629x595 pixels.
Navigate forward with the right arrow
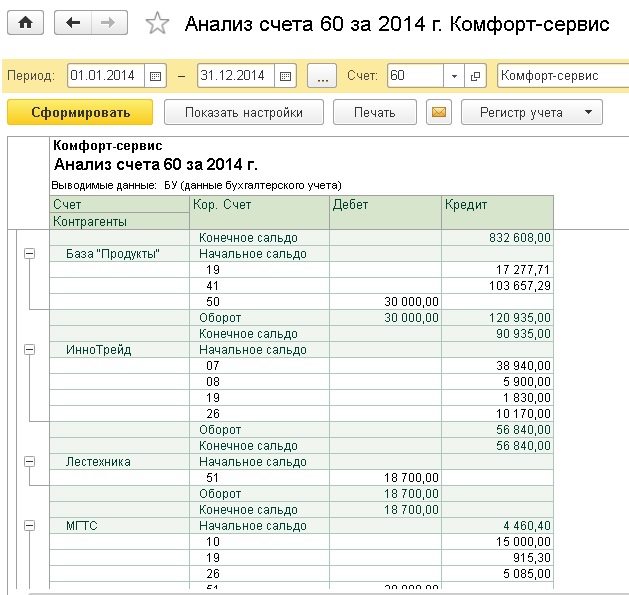(x=110, y=23)
